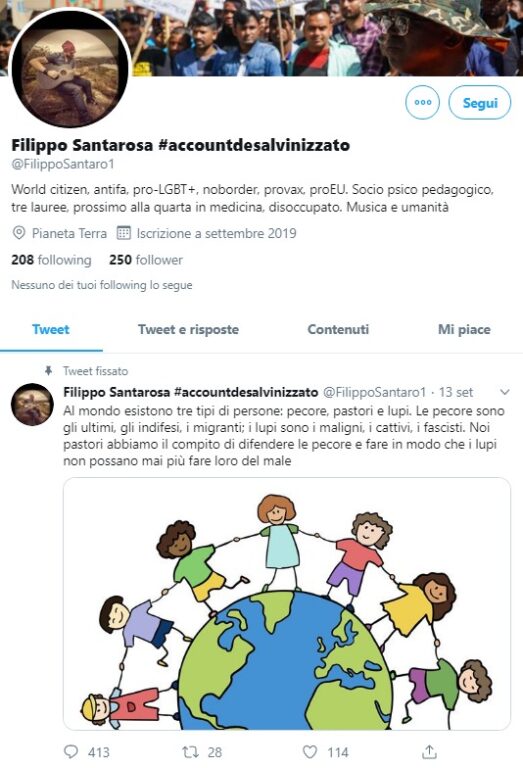View the 208 following list
The height and width of the screenshot is (768, 523).
coord(51,260)
